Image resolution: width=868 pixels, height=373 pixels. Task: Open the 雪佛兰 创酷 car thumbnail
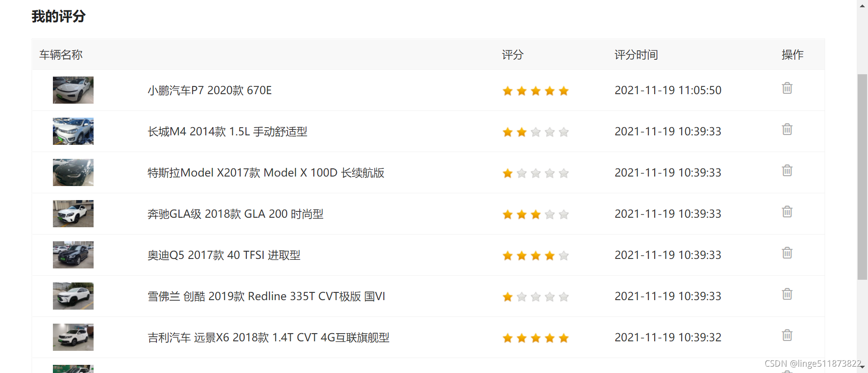[73, 296]
